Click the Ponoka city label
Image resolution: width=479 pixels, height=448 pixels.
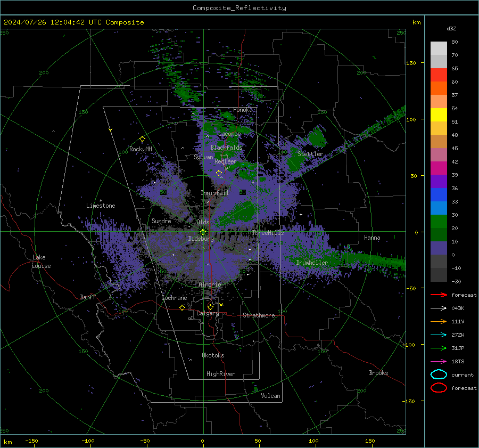click(x=243, y=110)
